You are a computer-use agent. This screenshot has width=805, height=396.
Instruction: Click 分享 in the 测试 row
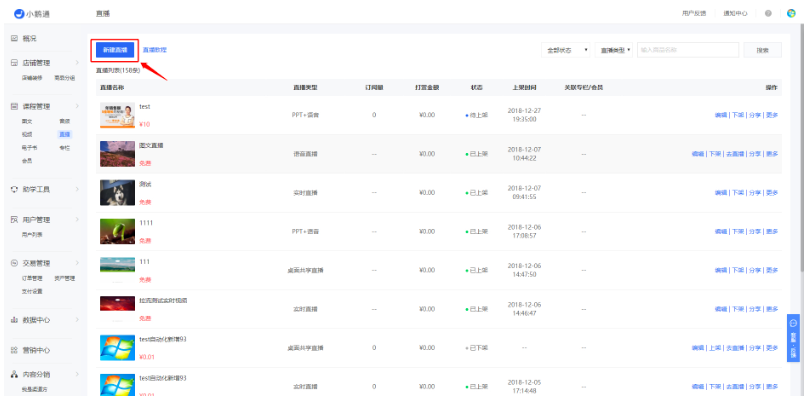tap(754, 193)
